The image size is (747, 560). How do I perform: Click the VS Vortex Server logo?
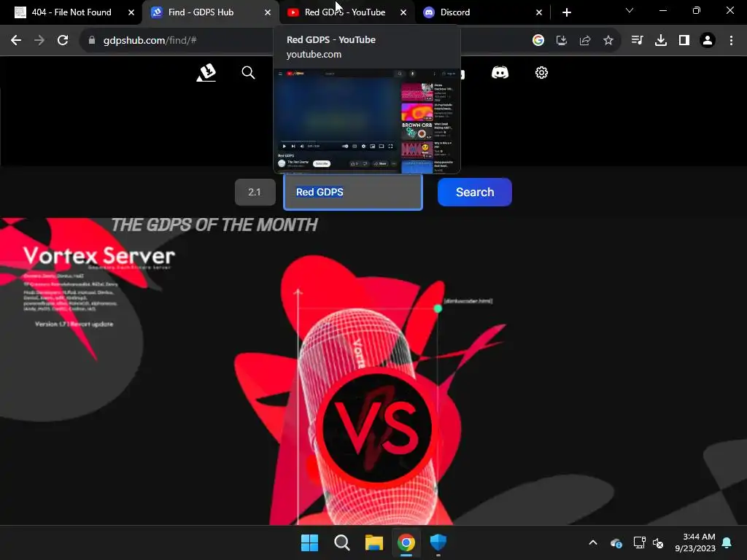pyautogui.click(x=376, y=427)
